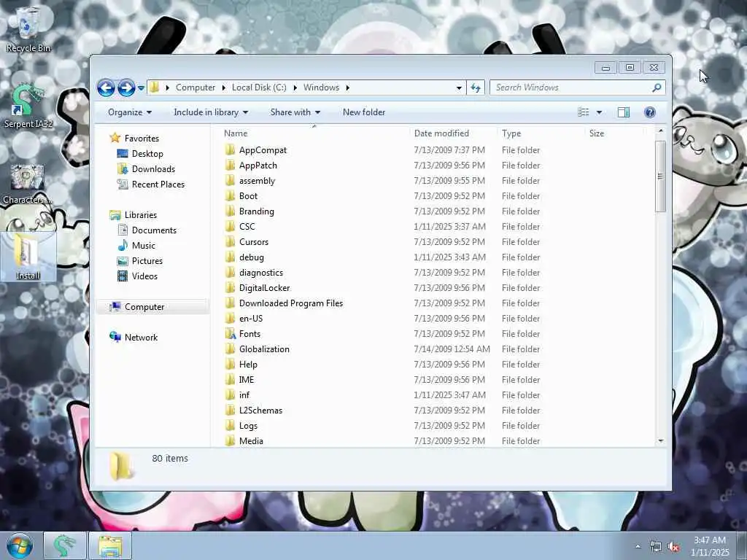Select Windows Explorer taskbar button
747x560 pixels.
(110, 545)
